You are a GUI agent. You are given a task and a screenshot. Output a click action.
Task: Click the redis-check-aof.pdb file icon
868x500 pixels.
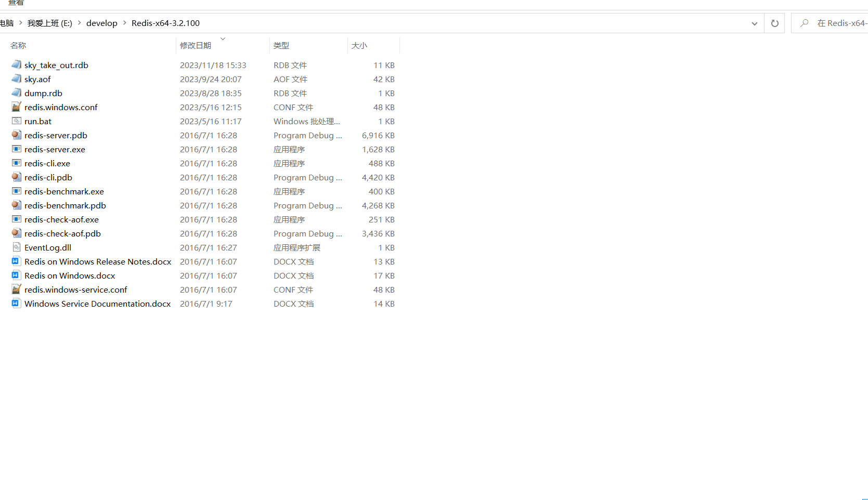tap(17, 233)
